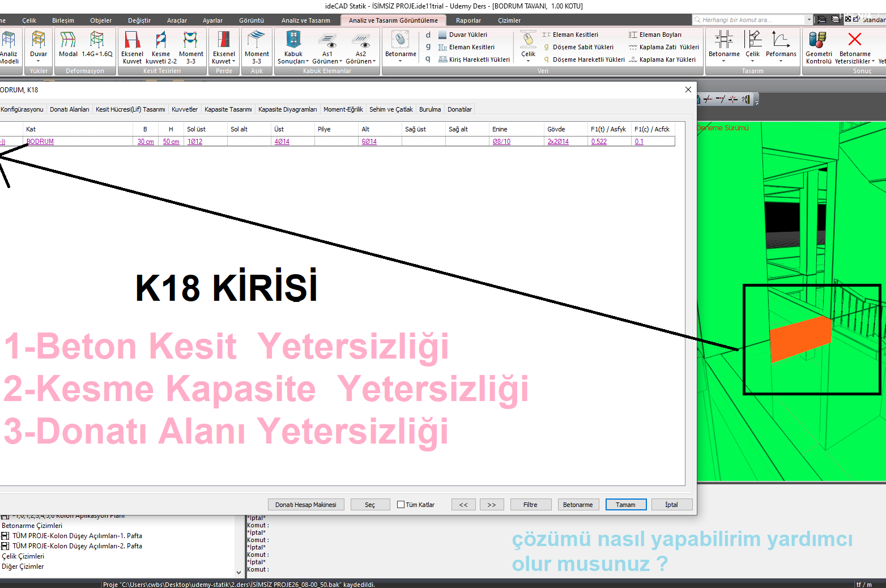Show Kiriş Hareketli Yükleri
The width and height of the screenshot is (886, 588).
(474, 59)
